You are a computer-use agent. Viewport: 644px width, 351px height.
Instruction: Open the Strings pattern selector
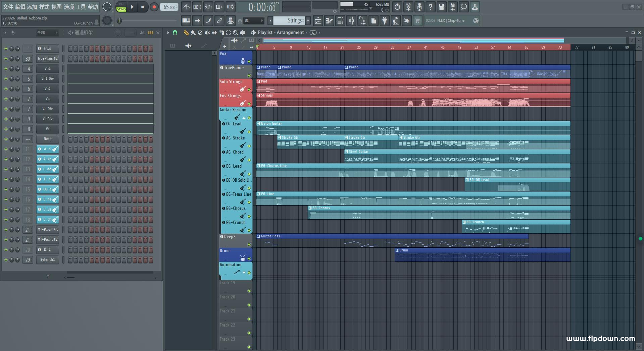click(289, 21)
